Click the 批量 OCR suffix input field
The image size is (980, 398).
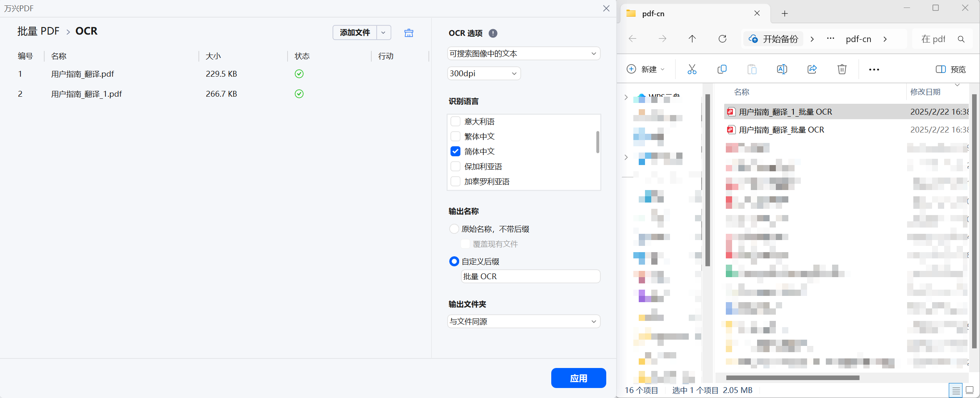(530, 276)
